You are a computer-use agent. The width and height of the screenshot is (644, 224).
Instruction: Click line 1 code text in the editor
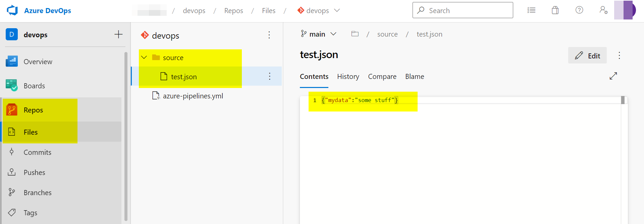click(x=360, y=100)
